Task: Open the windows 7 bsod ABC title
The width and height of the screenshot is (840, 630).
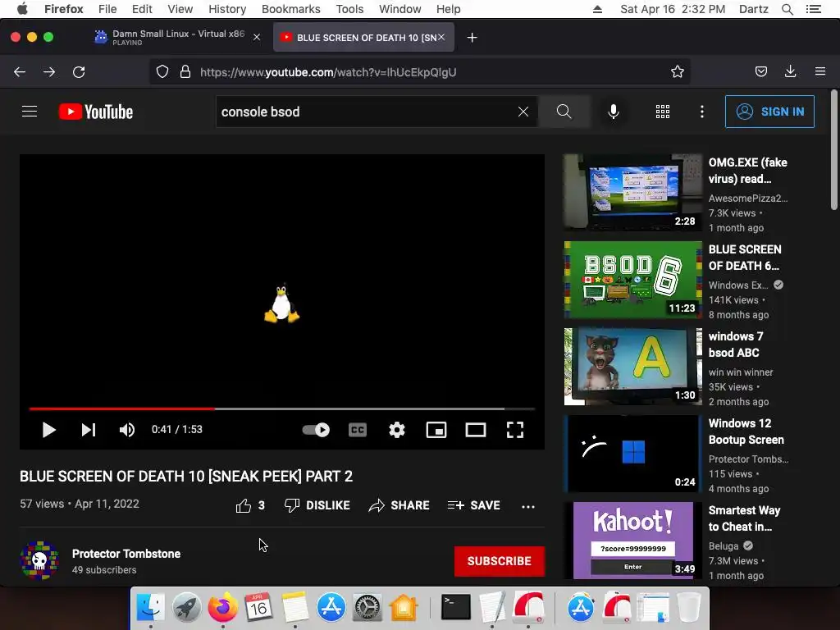Action: [x=736, y=345]
